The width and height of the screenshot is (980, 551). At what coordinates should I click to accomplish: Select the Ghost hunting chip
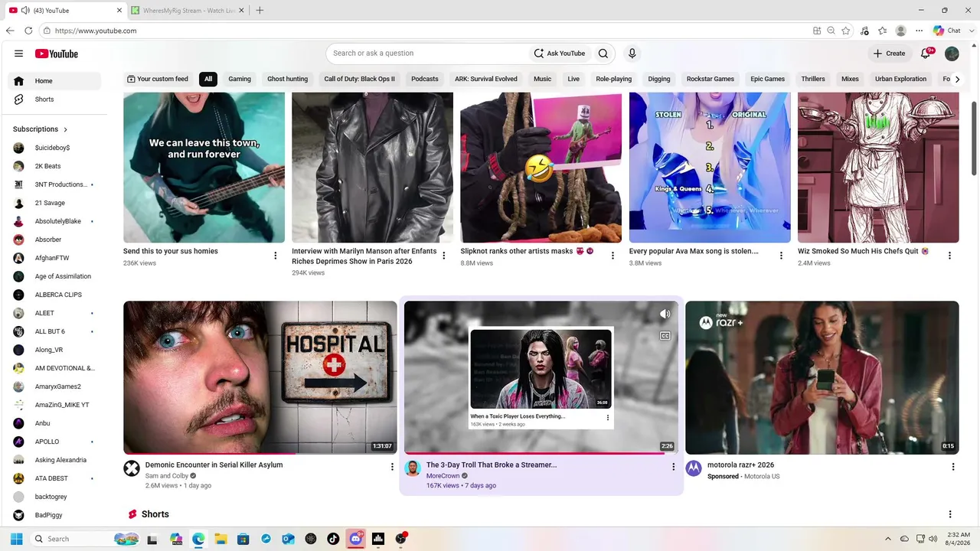[x=287, y=79]
